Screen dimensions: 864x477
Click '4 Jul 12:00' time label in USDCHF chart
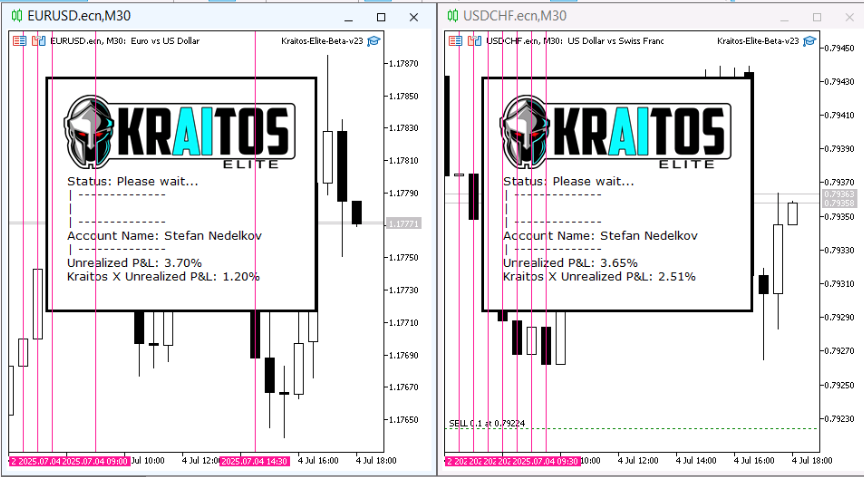click(638, 460)
